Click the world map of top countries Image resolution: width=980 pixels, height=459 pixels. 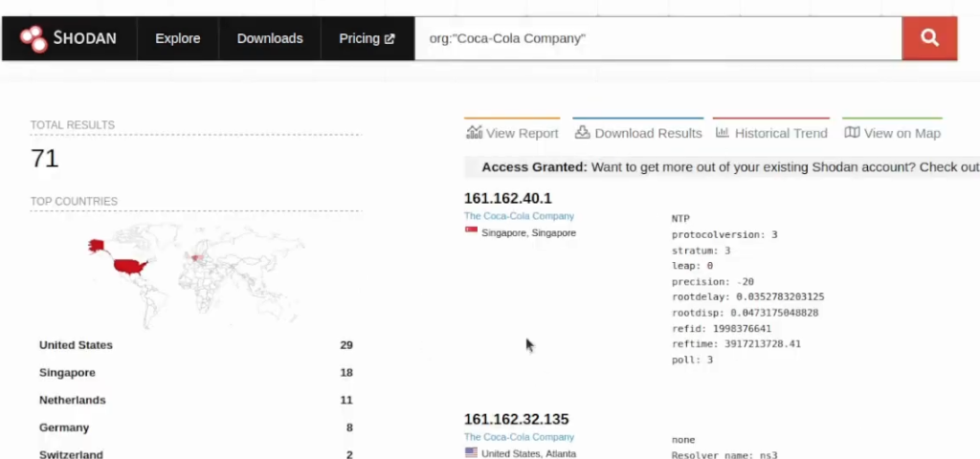(x=195, y=275)
